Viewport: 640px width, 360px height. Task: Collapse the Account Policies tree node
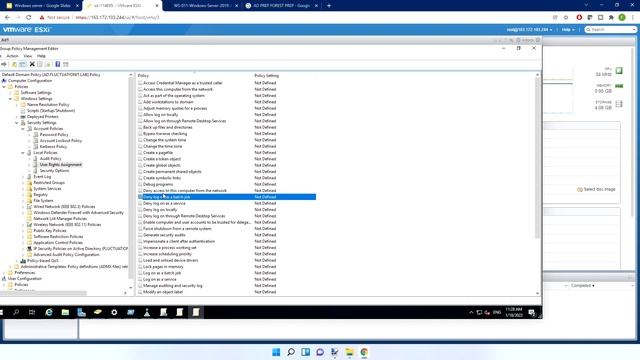pos(23,129)
